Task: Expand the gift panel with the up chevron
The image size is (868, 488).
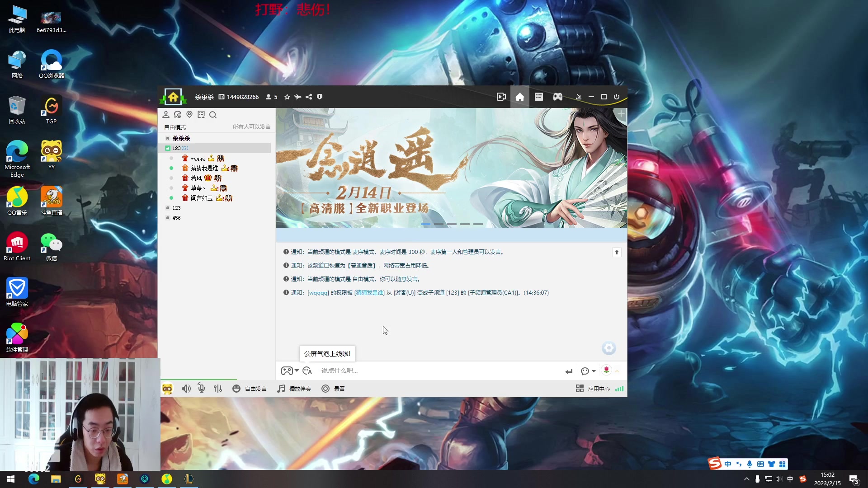Action: 617,371
